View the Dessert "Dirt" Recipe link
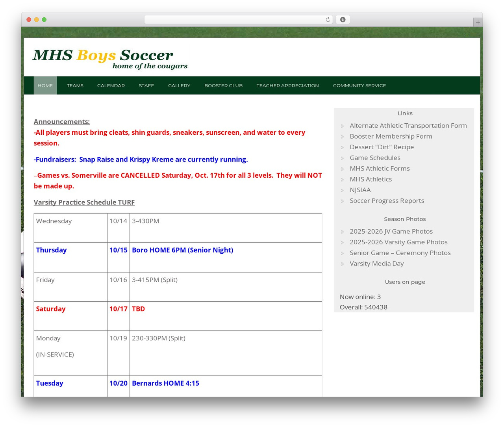The image size is (504, 427). (x=382, y=147)
